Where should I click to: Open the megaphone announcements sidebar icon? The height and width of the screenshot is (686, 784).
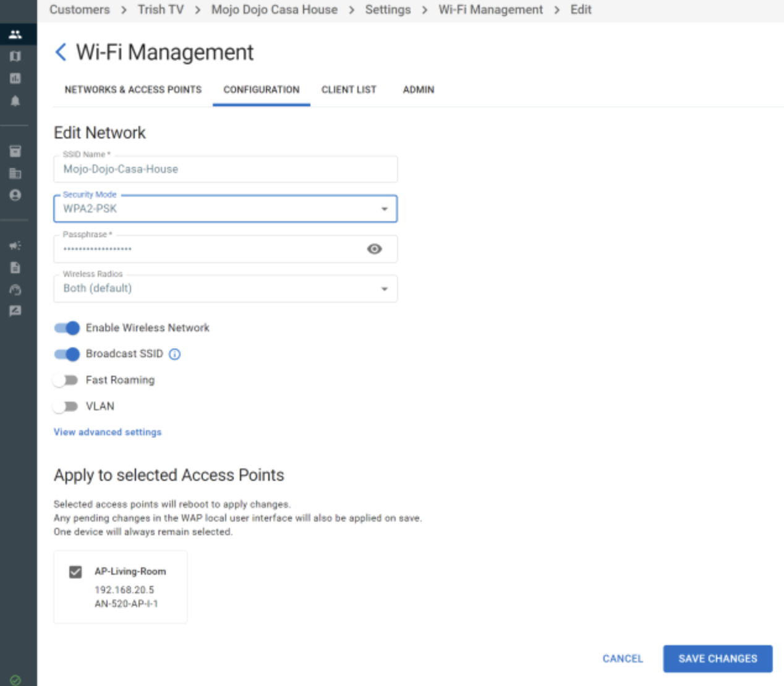coord(15,245)
